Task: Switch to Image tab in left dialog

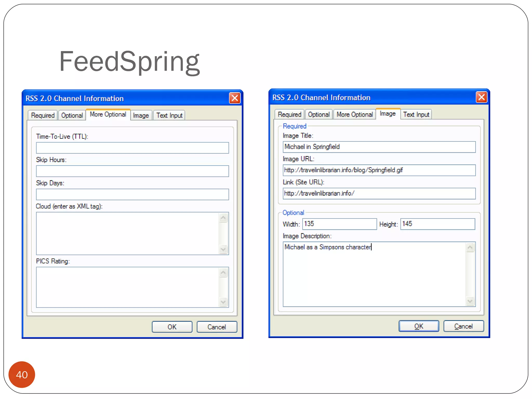Action: coord(141,115)
